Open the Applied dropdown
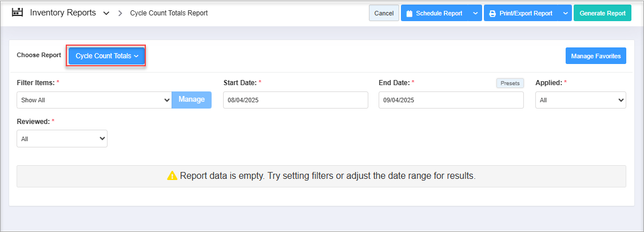This screenshot has height=232, width=644. [x=581, y=100]
